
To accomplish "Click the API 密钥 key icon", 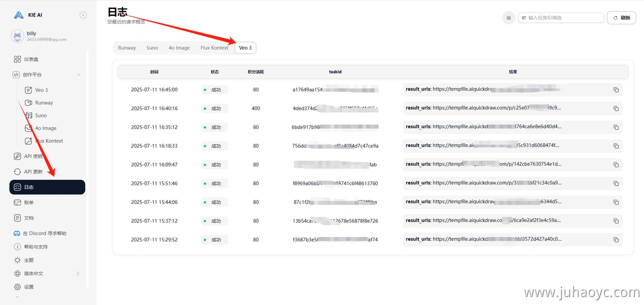I will 18,156.
